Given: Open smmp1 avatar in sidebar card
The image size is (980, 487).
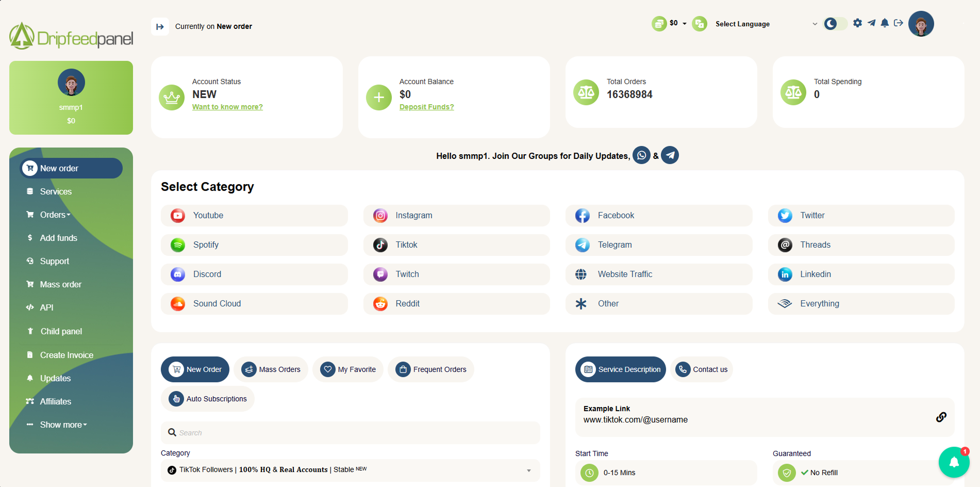Looking at the screenshot, I should tap(71, 83).
